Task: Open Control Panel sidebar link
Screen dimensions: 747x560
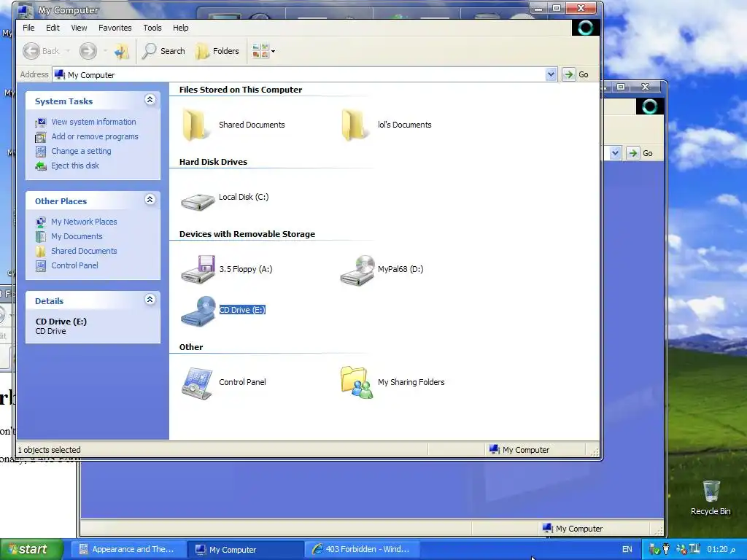Action: coord(75,265)
